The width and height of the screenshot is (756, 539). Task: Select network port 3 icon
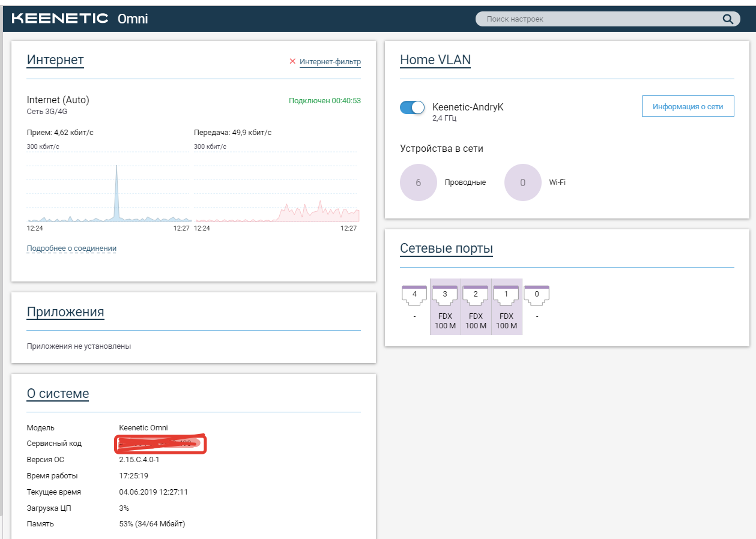(445, 294)
